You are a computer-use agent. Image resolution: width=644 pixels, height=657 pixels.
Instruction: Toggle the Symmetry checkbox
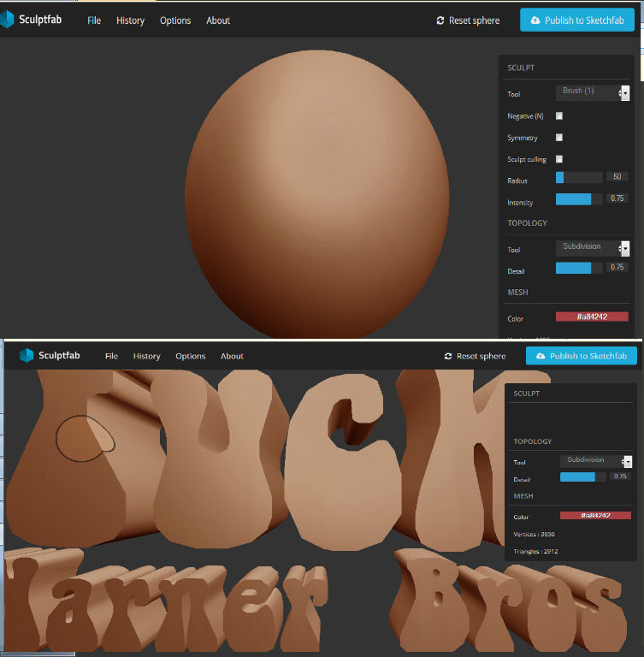(559, 138)
